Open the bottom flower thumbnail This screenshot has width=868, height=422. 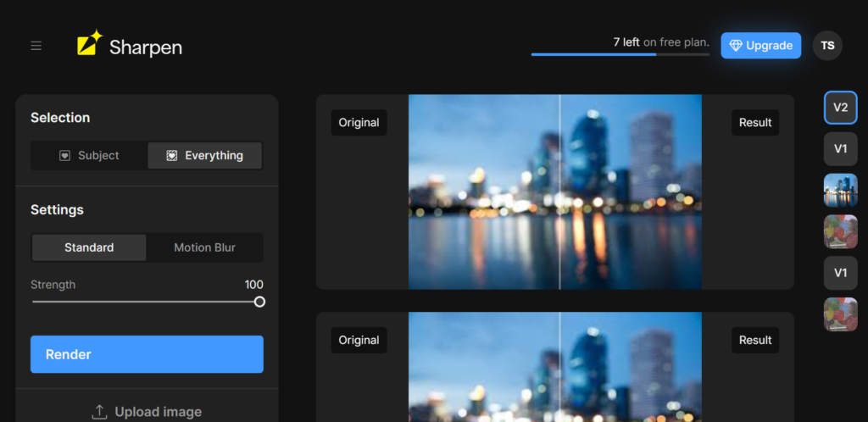coord(840,314)
